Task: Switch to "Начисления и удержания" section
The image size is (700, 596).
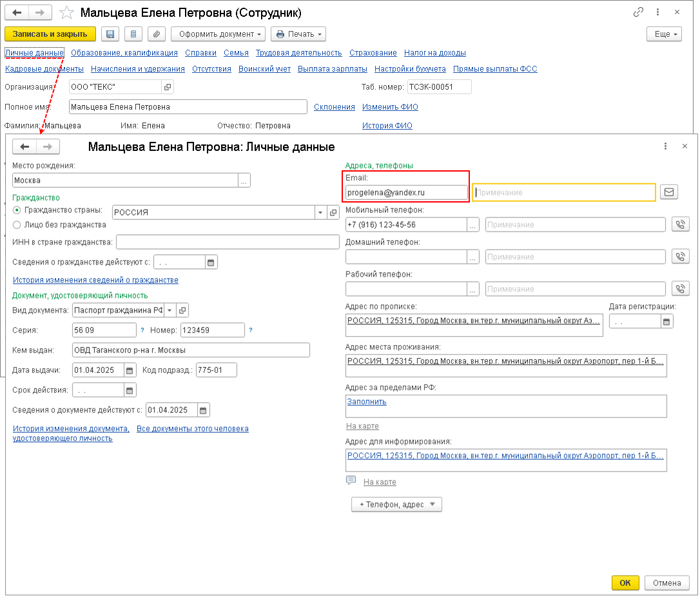Action: coord(138,69)
